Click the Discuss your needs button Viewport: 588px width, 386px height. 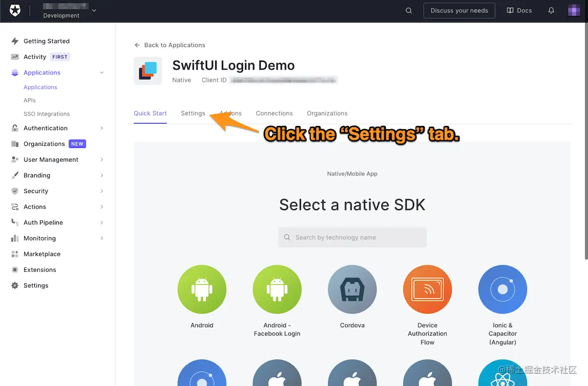pos(459,11)
